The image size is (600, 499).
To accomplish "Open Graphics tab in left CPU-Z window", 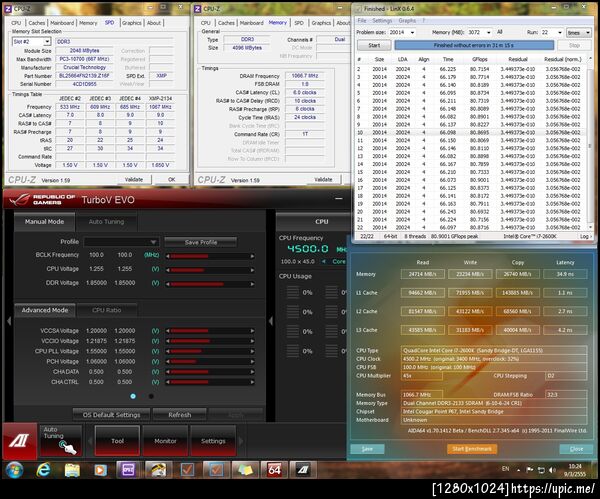I will (x=132, y=23).
